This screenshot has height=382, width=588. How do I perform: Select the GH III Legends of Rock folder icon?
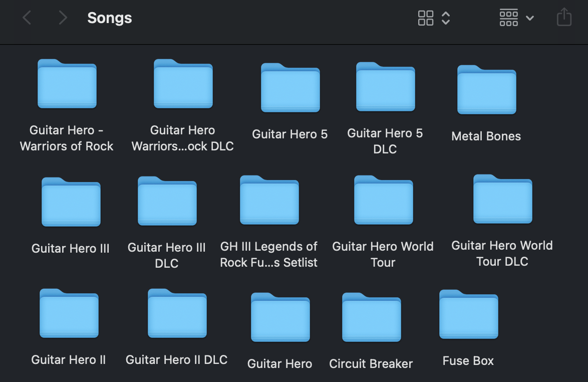click(x=269, y=200)
